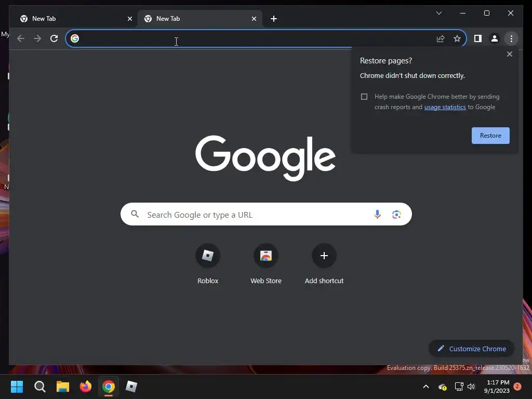Click the magnifier icon in search box
Viewport: 532px width, 399px height.
(135, 214)
